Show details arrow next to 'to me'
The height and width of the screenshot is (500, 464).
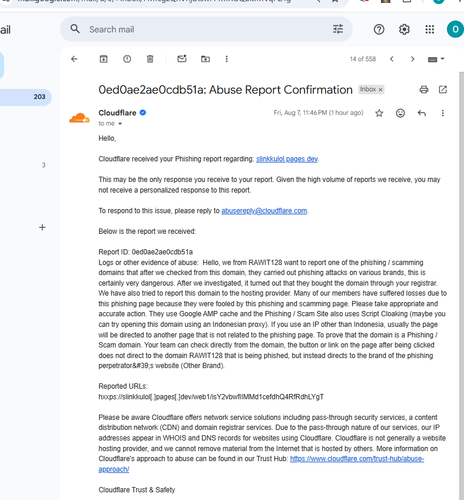pos(120,124)
